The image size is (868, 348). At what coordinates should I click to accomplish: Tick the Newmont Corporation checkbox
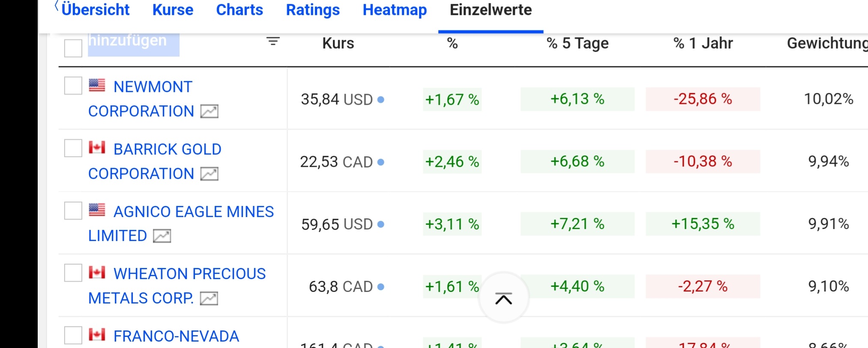click(73, 86)
